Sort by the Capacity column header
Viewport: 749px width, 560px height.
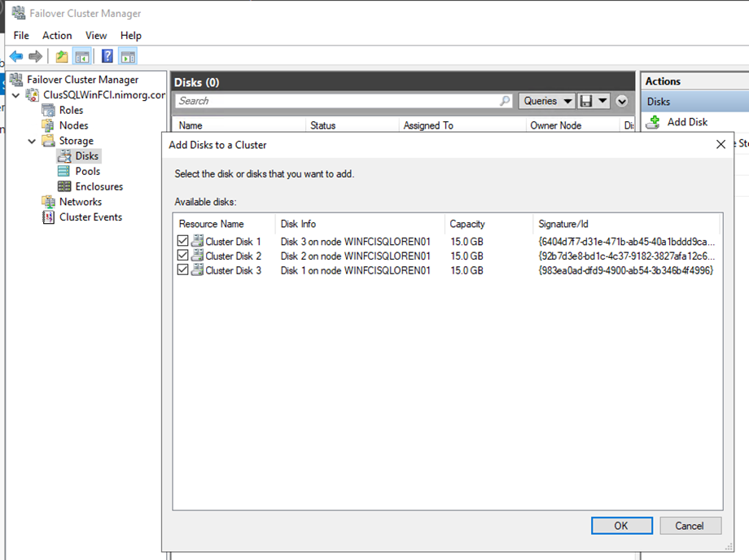point(488,224)
